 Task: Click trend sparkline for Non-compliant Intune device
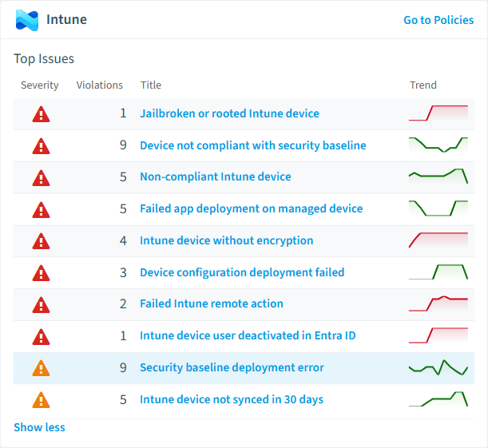click(438, 176)
